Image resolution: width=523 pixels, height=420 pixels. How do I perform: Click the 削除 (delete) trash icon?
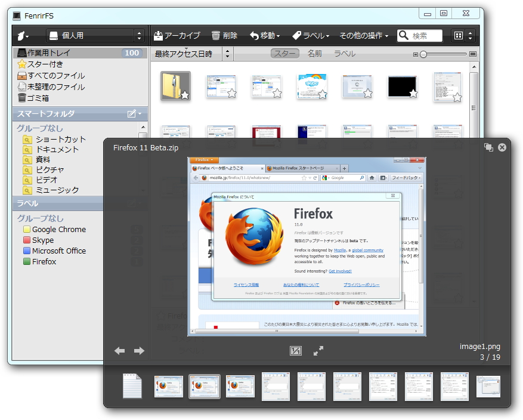click(215, 35)
